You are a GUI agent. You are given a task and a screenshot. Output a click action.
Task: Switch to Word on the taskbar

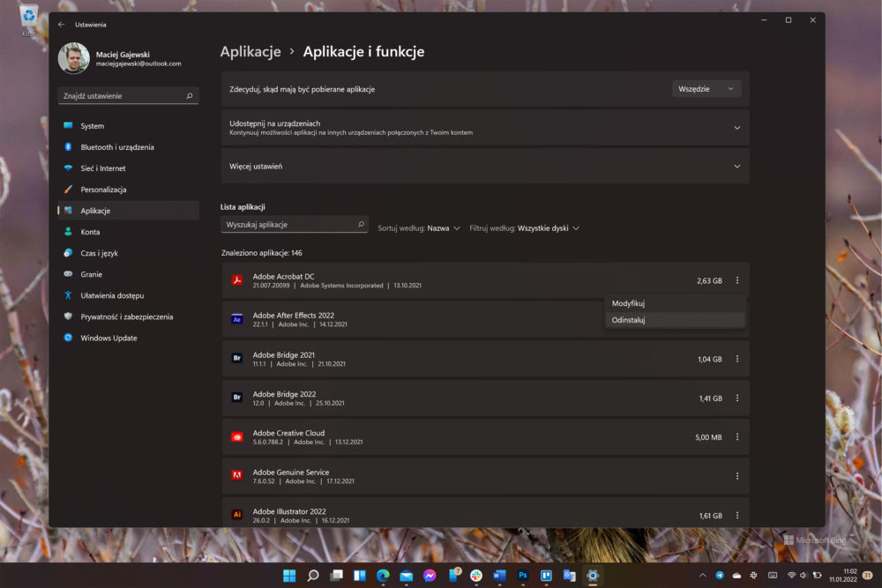tap(499, 576)
